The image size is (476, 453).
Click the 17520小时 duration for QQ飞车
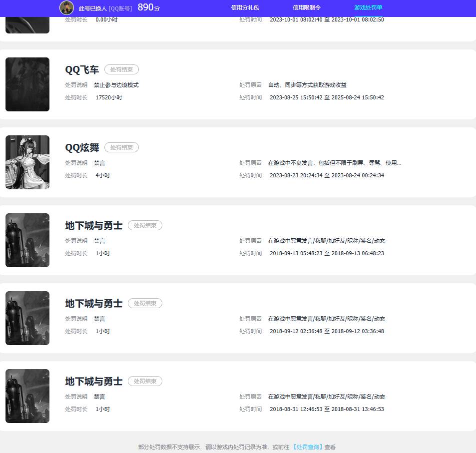[x=108, y=98]
